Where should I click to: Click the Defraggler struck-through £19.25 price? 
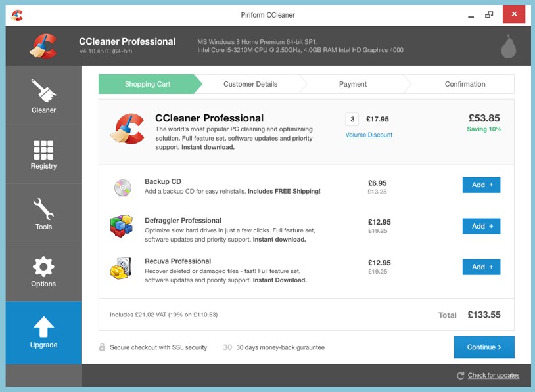tap(377, 230)
